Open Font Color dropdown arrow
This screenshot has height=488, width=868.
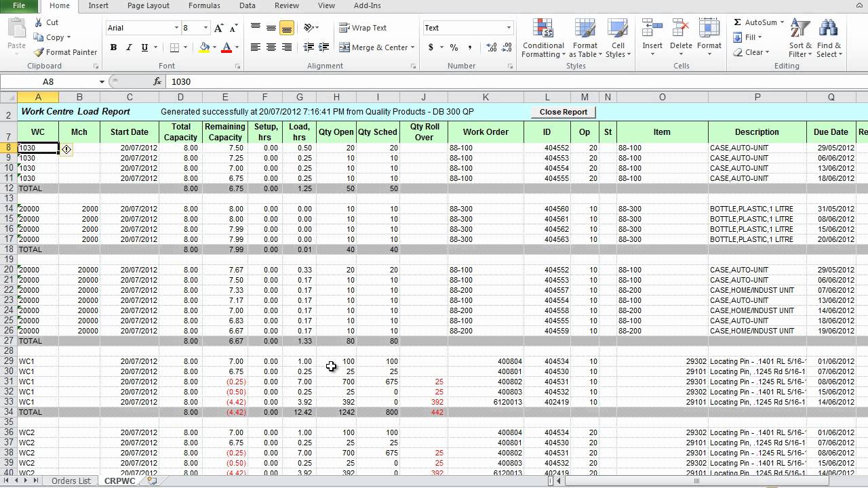pyautogui.click(x=237, y=47)
